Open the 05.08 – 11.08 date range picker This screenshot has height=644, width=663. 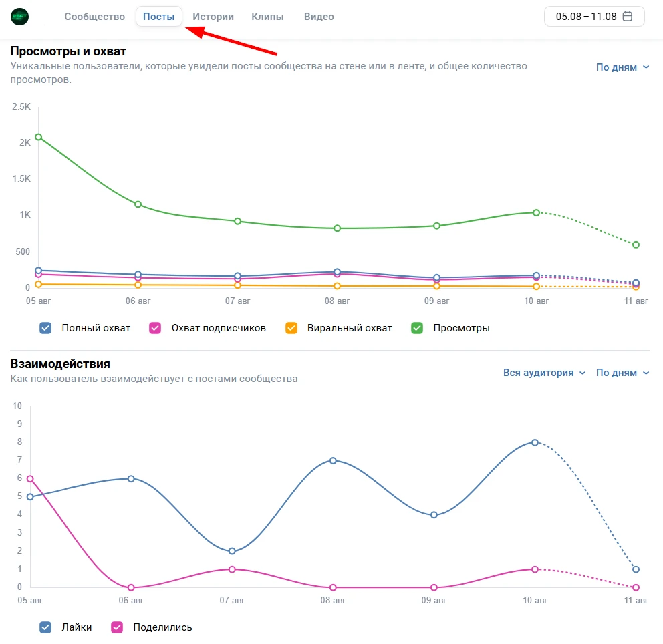pos(587,17)
